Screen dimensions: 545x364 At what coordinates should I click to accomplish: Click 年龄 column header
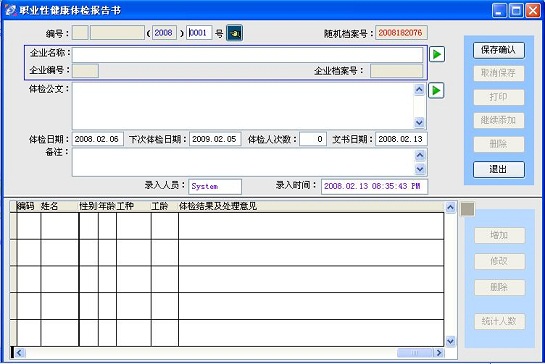click(107, 206)
